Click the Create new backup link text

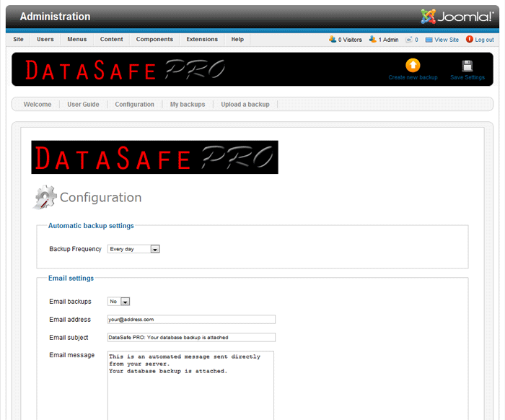point(413,77)
